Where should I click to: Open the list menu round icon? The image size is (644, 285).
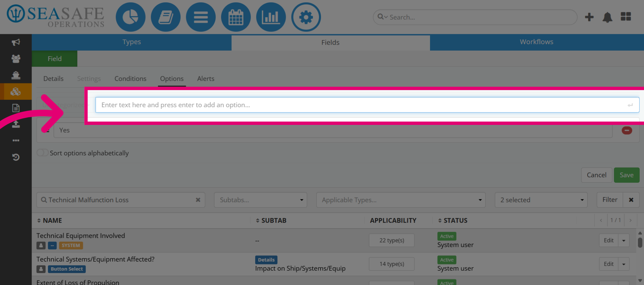(201, 17)
